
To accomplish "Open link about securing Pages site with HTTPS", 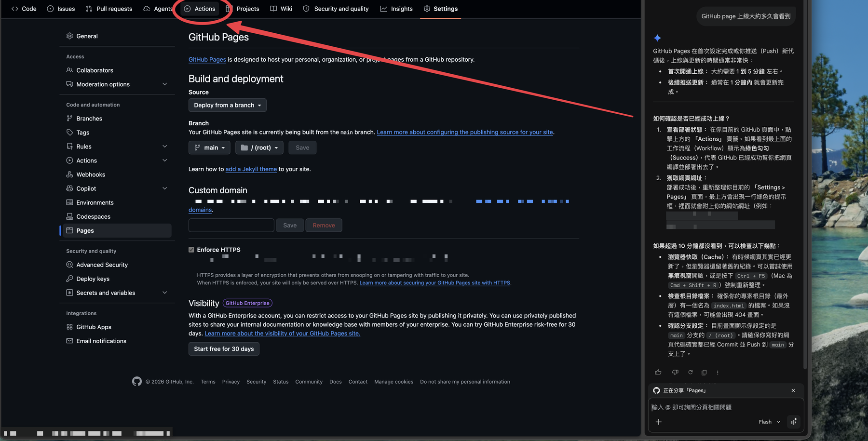I will (x=435, y=283).
